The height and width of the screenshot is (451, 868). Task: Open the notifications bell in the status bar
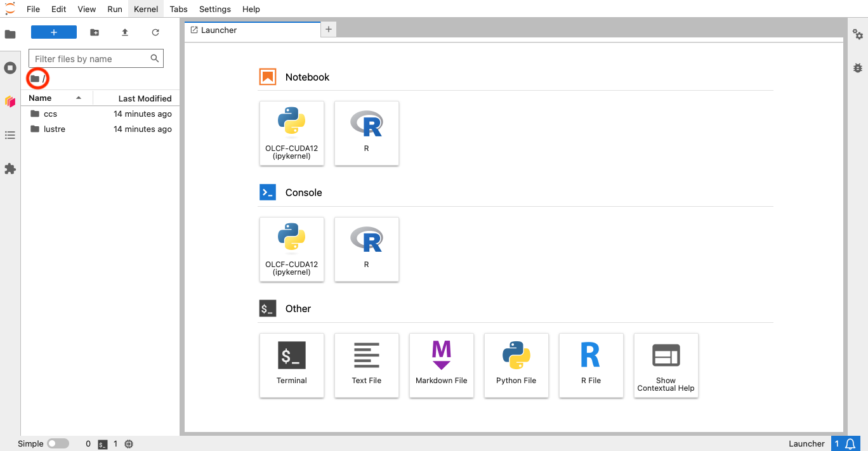[850, 444]
